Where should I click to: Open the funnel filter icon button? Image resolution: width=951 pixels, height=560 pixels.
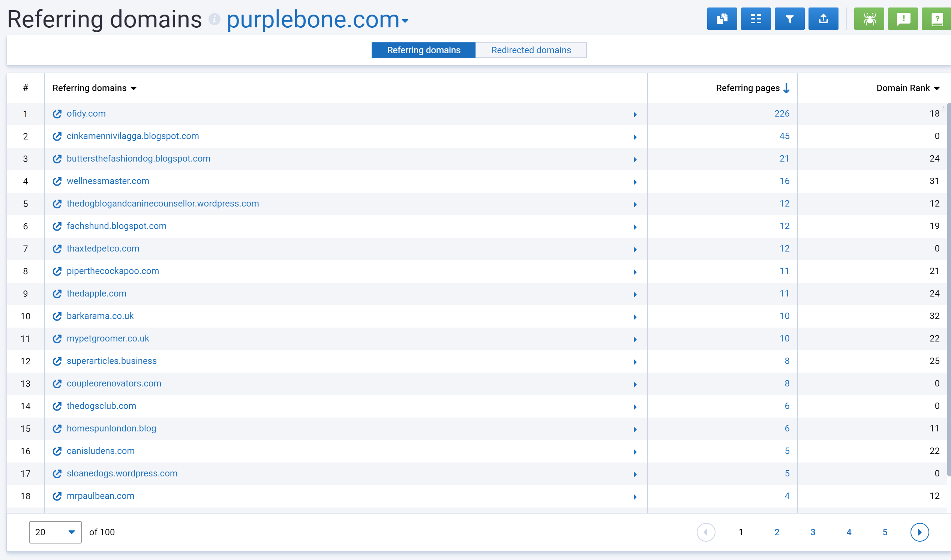coord(789,19)
